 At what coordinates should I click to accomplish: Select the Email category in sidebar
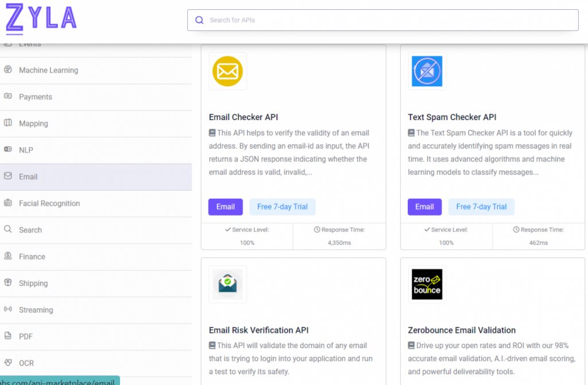click(x=96, y=177)
